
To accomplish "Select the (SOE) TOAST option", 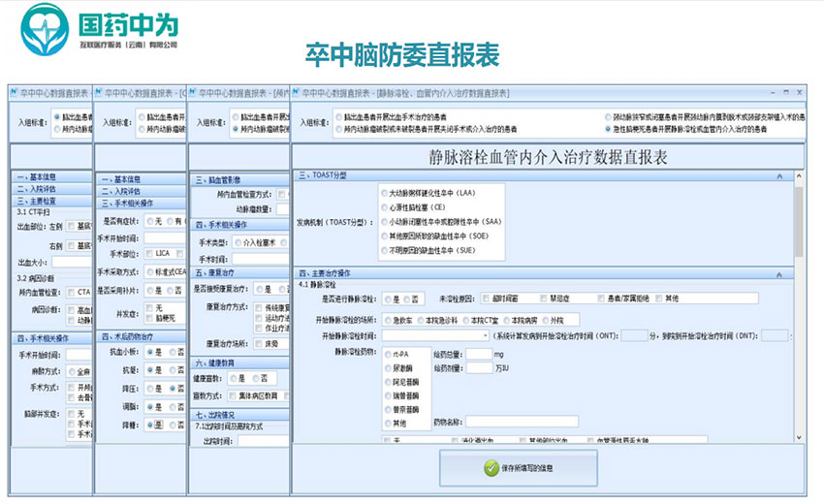I will click(x=385, y=236).
